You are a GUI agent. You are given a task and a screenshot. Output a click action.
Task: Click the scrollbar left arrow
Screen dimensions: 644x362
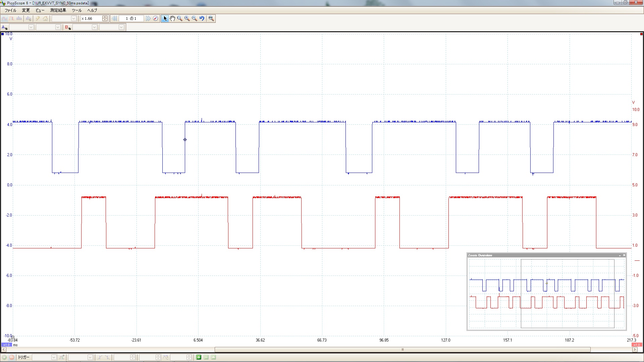click(x=3, y=349)
